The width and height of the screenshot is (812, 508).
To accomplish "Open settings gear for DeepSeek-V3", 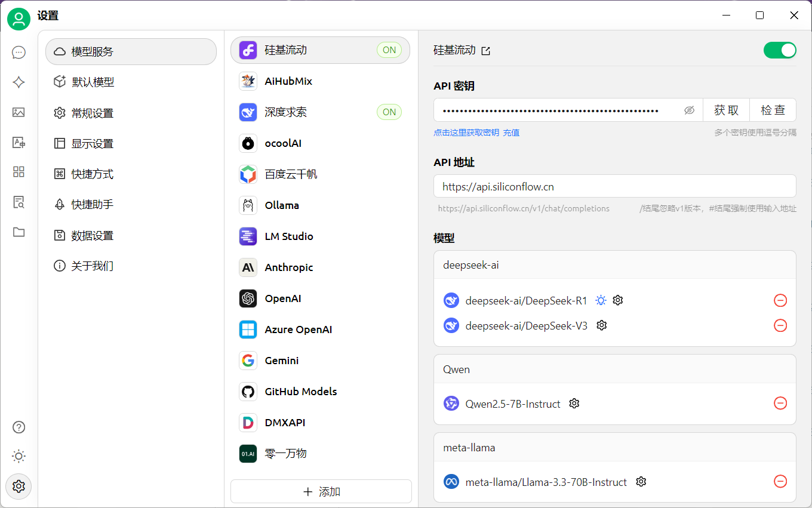I will tap(602, 325).
